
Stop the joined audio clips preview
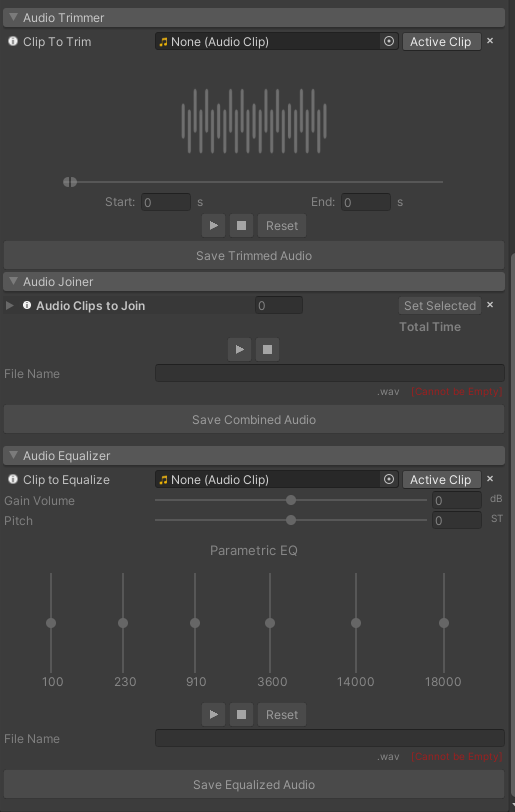[267, 350]
